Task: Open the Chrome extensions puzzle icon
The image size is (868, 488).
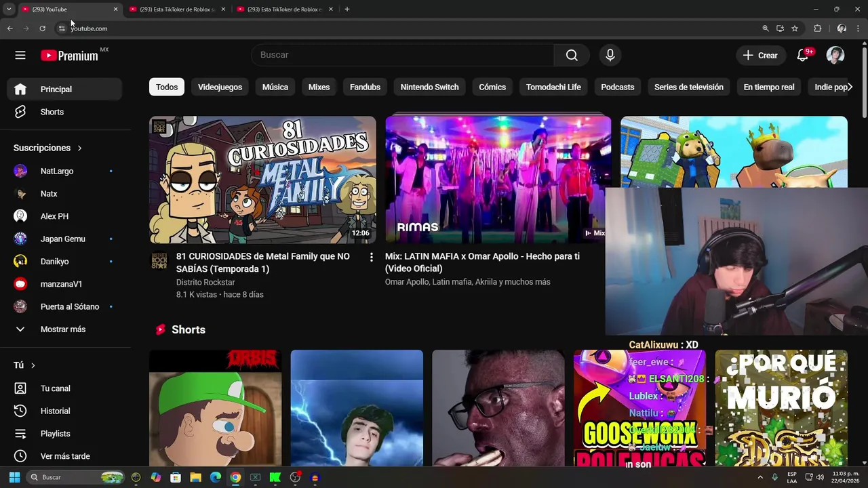Action: [x=817, y=28]
